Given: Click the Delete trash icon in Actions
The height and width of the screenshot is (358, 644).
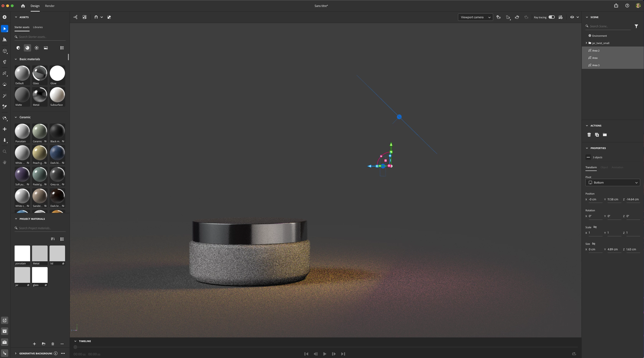Looking at the screenshot, I should [x=589, y=135].
